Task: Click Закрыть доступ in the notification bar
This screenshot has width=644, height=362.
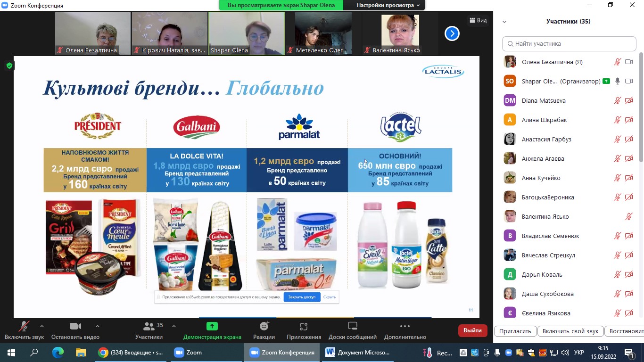Action: [302, 297]
